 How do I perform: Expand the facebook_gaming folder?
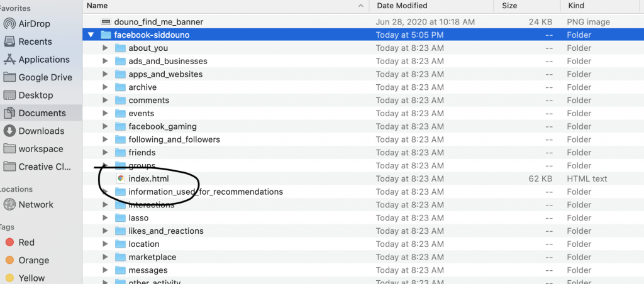pyautogui.click(x=105, y=126)
